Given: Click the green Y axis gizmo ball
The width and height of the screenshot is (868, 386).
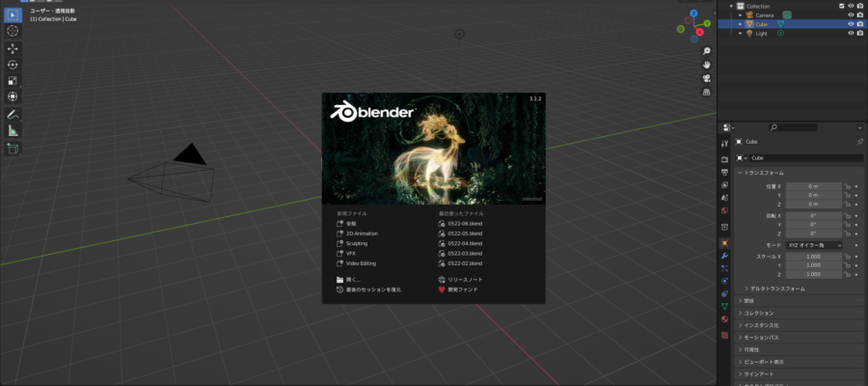Looking at the screenshot, I should point(707,24).
